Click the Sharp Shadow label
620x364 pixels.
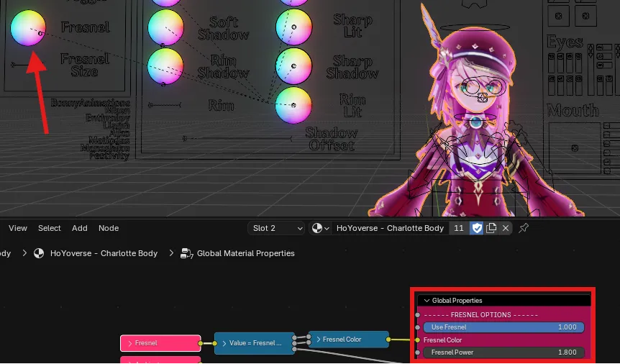click(x=352, y=68)
